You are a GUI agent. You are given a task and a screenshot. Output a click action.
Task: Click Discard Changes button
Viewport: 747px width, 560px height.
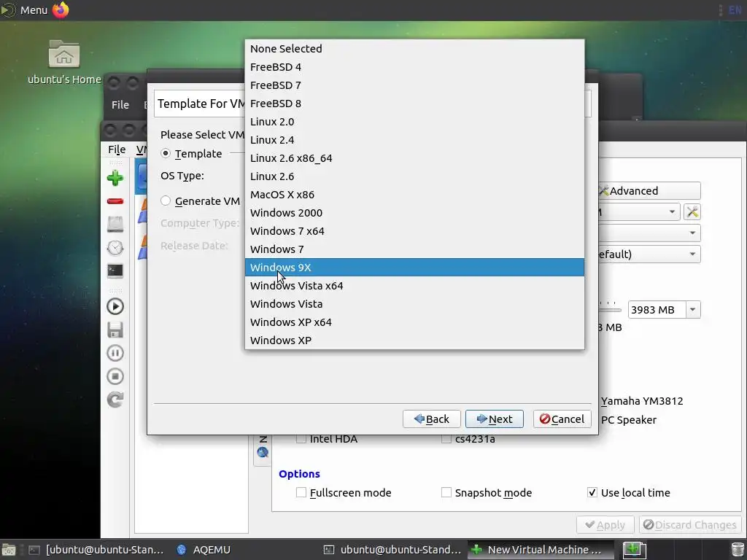coord(690,525)
